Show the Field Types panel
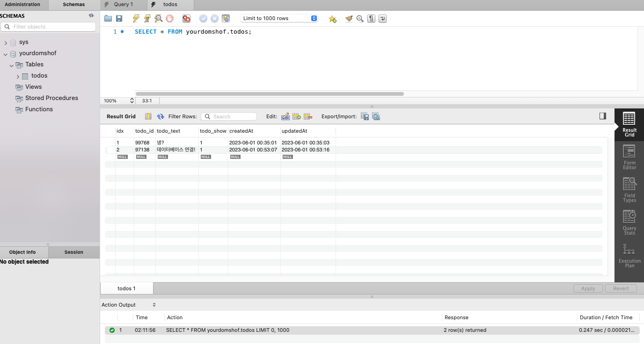Image resolution: width=644 pixels, height=344 pixels. [629, 190]
